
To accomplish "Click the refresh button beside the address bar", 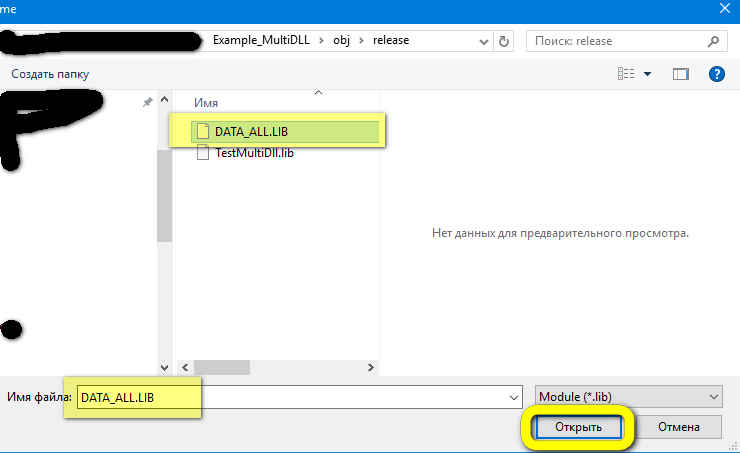I will tap(504, 41).
